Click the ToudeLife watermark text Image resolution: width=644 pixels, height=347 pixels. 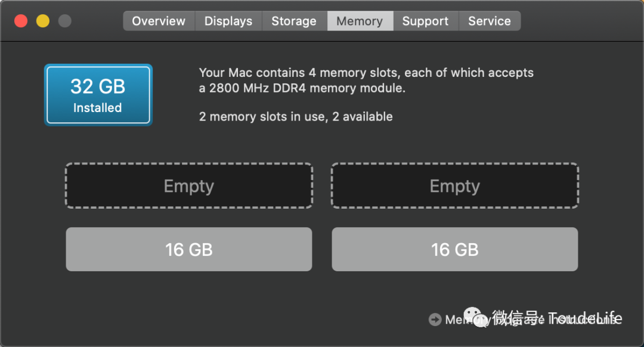pos(584,318)
